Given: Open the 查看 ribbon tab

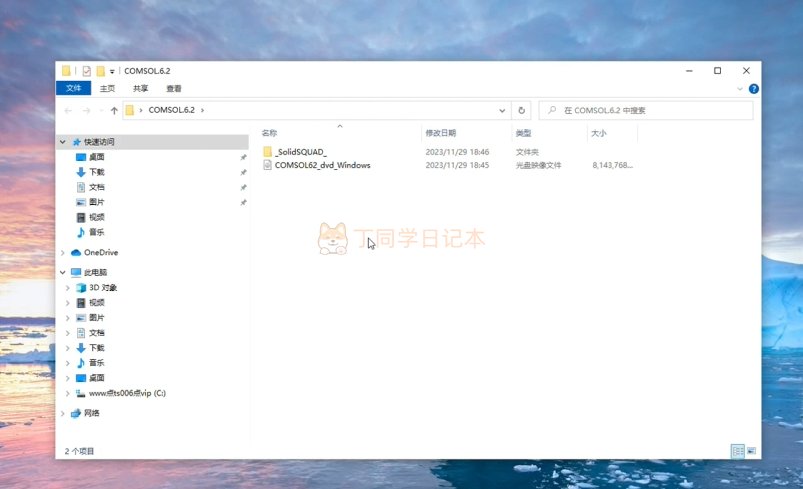Looking at the screenshot, I should (174, 89).
